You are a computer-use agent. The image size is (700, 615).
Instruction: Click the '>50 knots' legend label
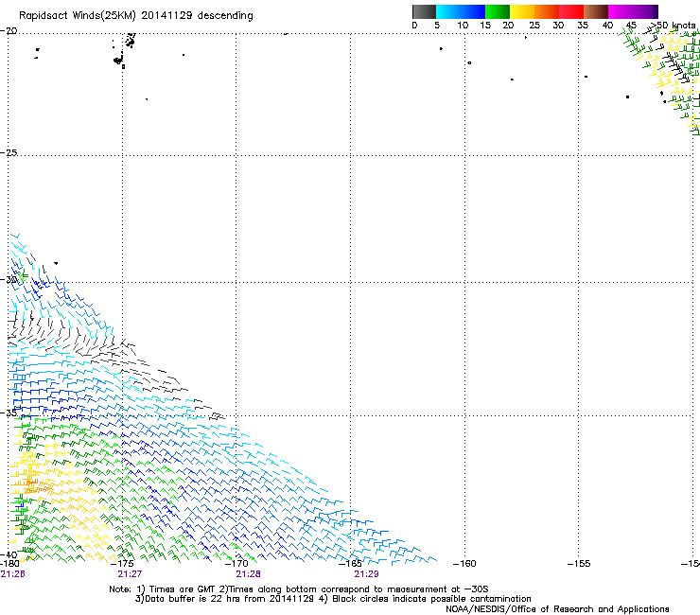coord(674,25)
